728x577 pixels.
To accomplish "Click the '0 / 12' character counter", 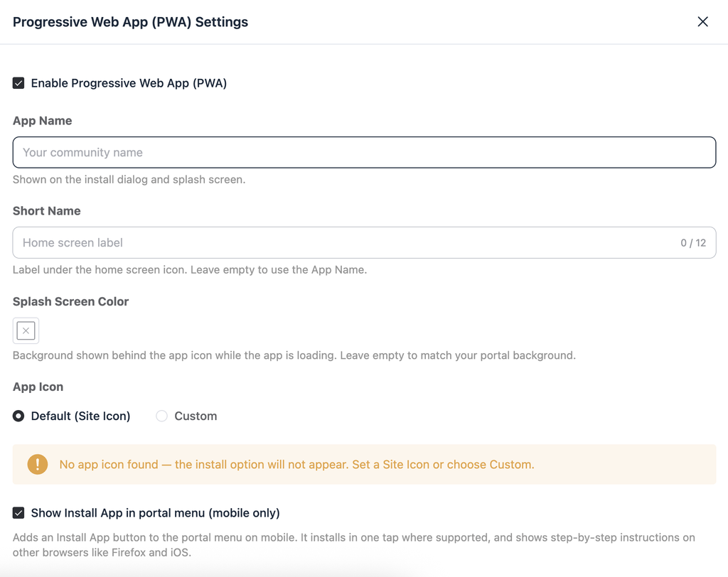I will [693, 243].
